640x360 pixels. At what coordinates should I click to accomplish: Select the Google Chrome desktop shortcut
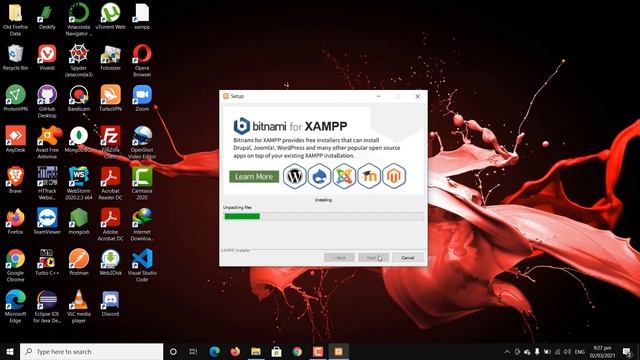pyautogui.click(x=15, y=265)
